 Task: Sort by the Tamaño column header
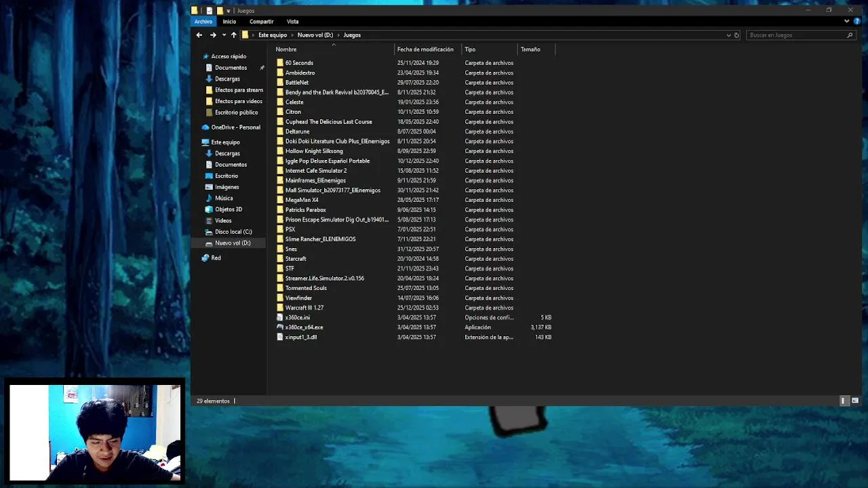pyautogui.click(x=536, y=49)
